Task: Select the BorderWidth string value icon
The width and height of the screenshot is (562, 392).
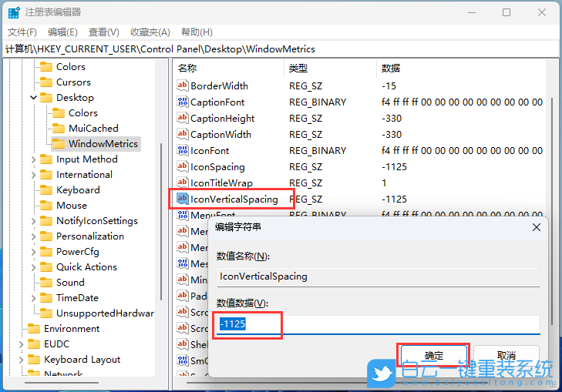Action: 183,85
